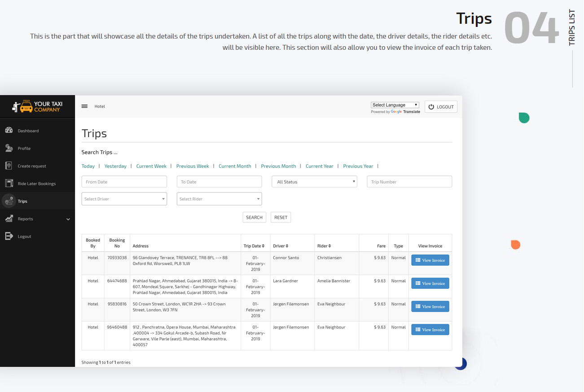584x392 pixels.
Task: Open the Dashboard menu item
Action: [38, 131]
